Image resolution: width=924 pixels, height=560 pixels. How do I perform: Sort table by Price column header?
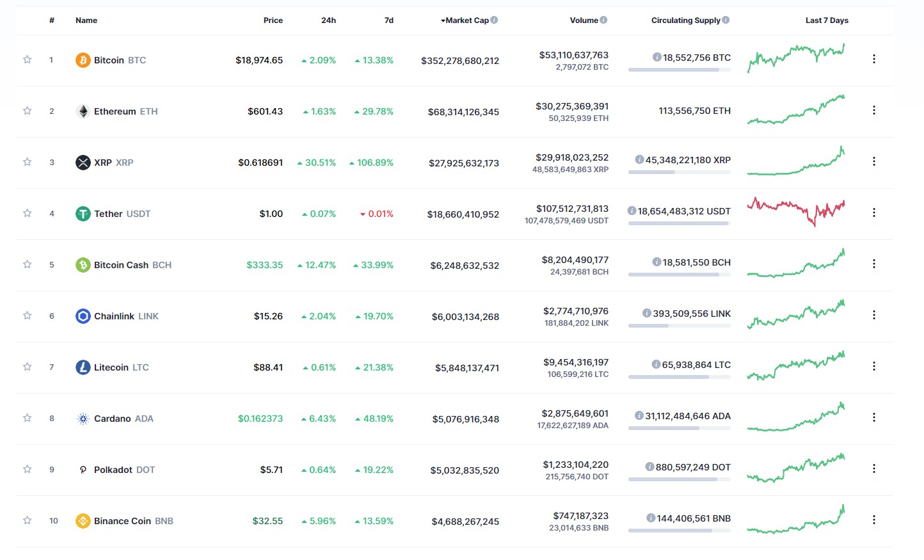[273, 20]
